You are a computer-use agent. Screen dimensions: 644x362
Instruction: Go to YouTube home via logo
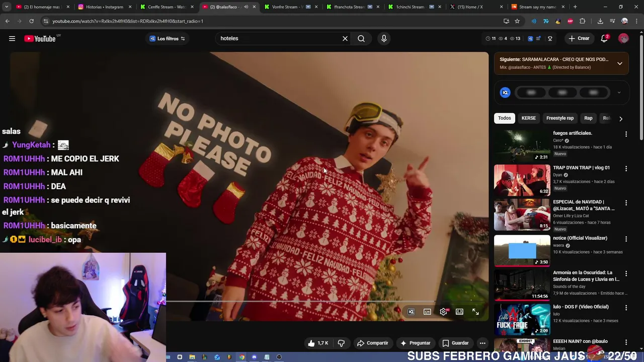[x=40, y=39]
